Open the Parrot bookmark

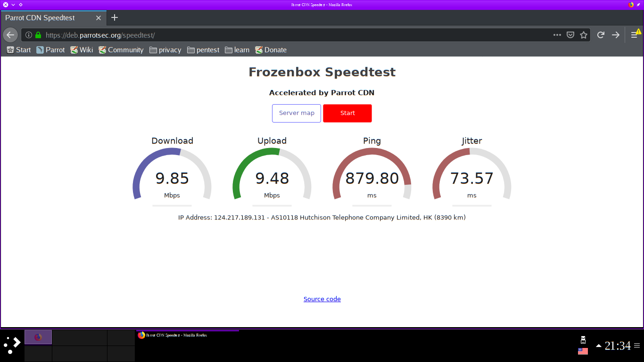coord(50,50)
